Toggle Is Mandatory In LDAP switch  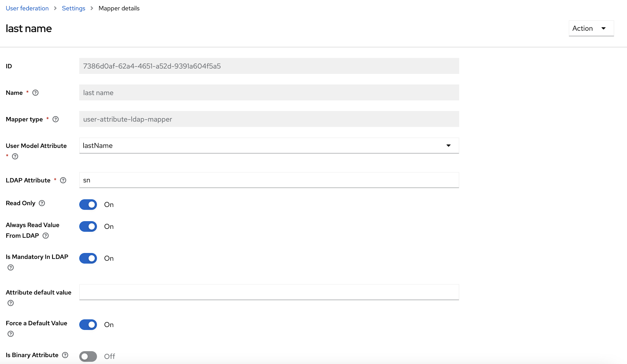pos(88,258)
